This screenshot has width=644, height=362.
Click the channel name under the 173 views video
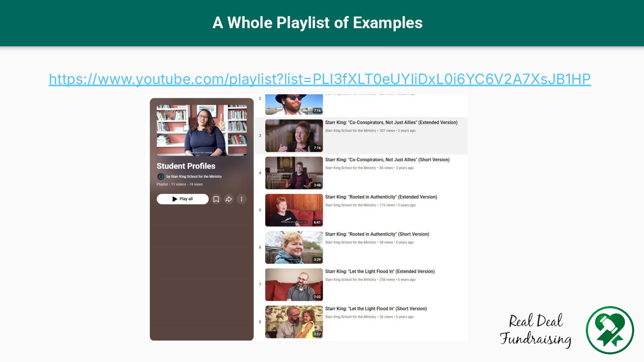(351, 205)
